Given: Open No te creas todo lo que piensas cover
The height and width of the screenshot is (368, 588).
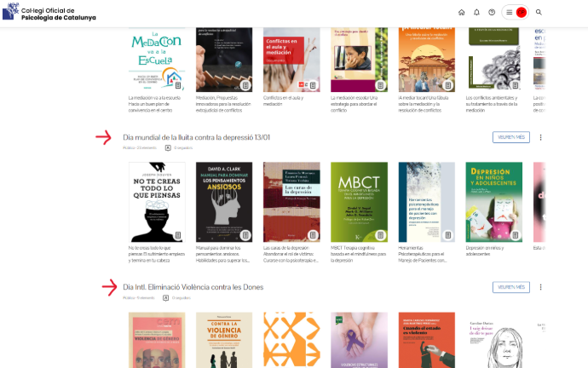Looking at the screenshot, I should tap(157, 202).
